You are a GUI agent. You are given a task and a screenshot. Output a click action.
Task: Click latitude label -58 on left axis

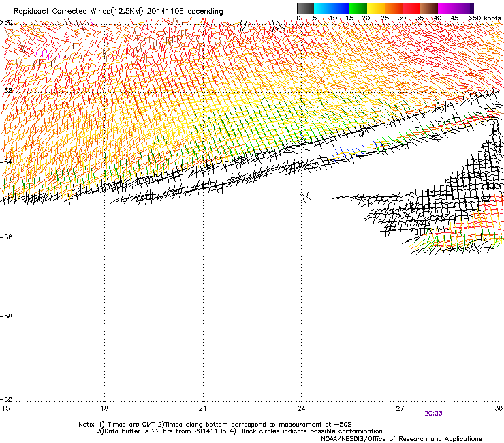pos(6,316)
